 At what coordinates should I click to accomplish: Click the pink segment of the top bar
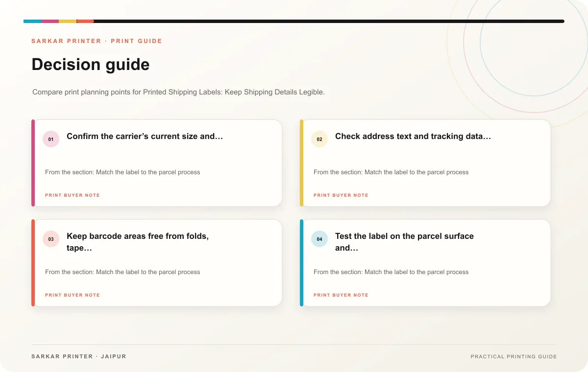(50, 21)
